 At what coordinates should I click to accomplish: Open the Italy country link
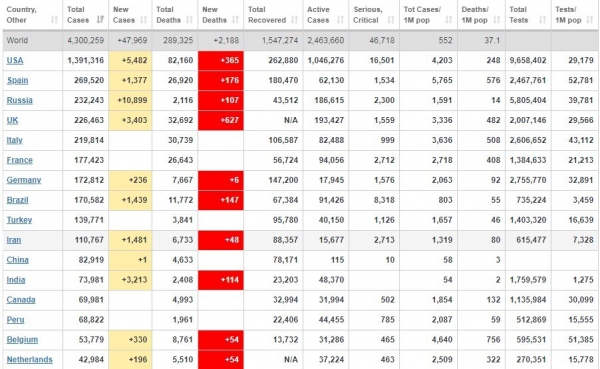click(x=15, y=140)
